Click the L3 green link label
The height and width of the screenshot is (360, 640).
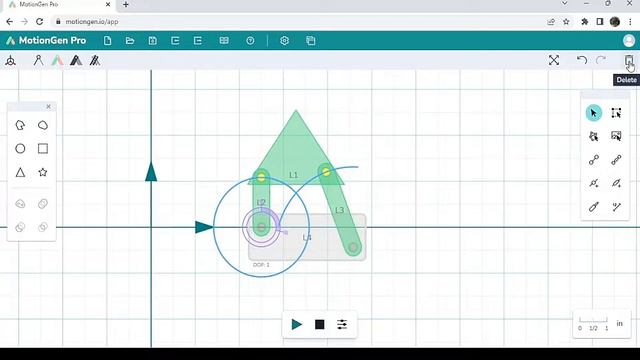[339, 210]
